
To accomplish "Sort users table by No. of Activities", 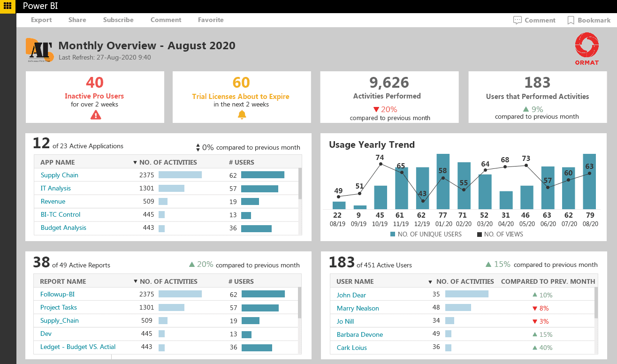I will point(465,281).
